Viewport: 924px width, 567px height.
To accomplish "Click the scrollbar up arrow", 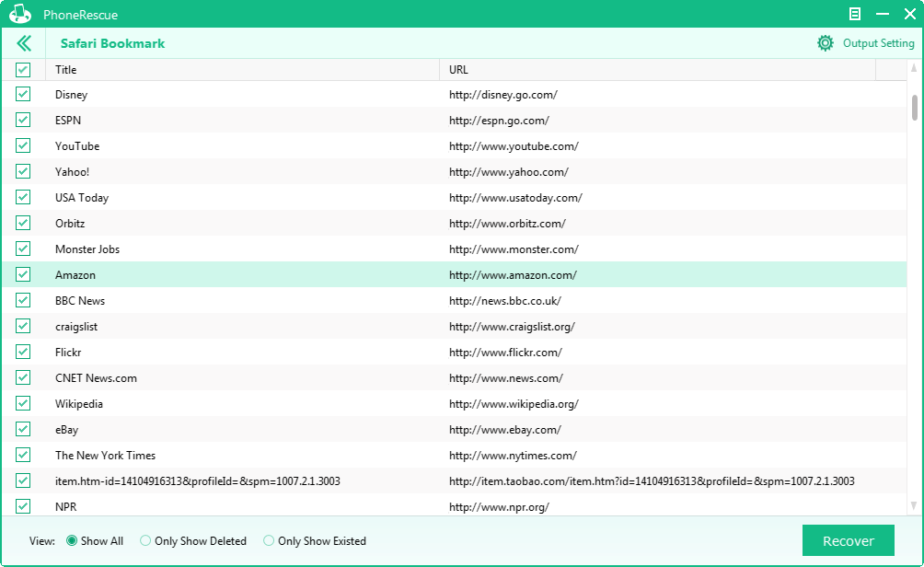I will 914,68.
